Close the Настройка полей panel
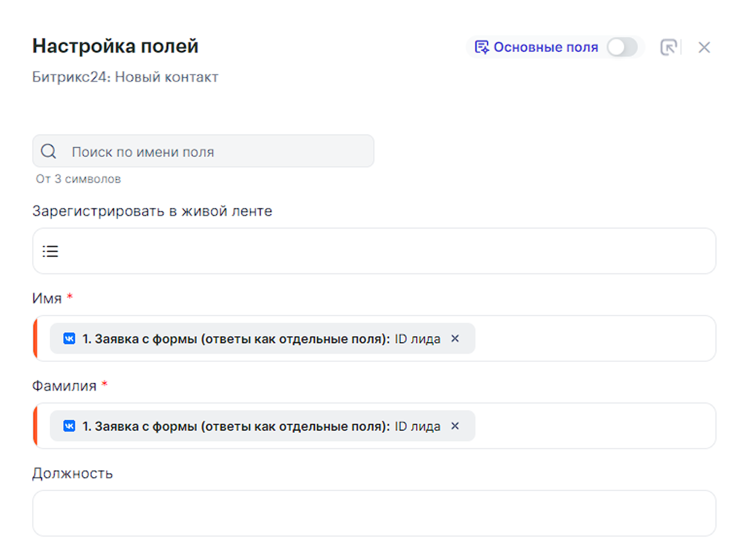 [703, 47]
